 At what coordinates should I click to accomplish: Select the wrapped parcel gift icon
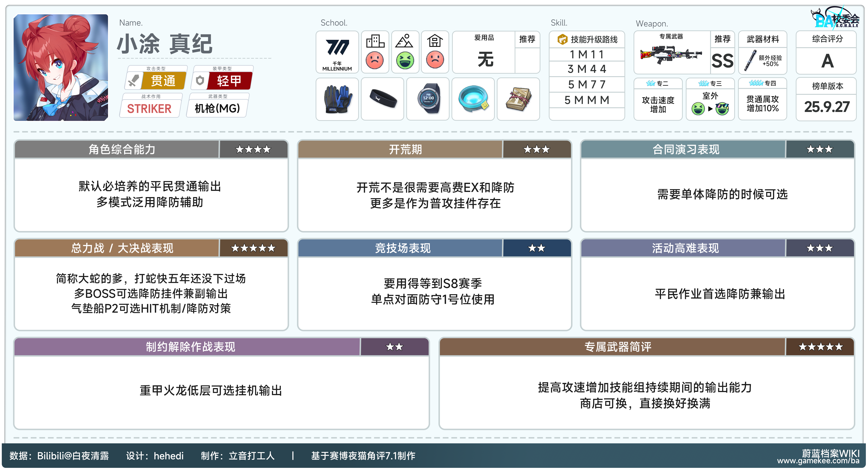pos(518,99)
